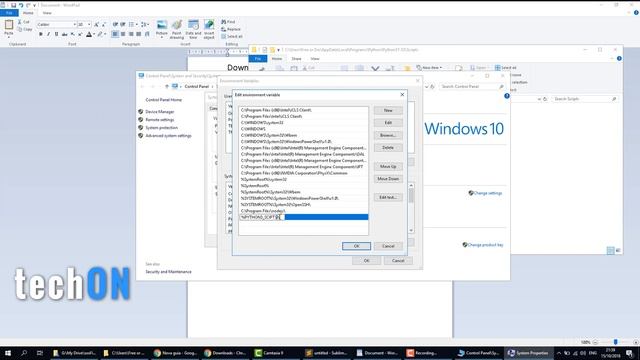This screenshot has height=360, width=640.
Task: Open WordPad Home tab
Action: coord(28,13)
